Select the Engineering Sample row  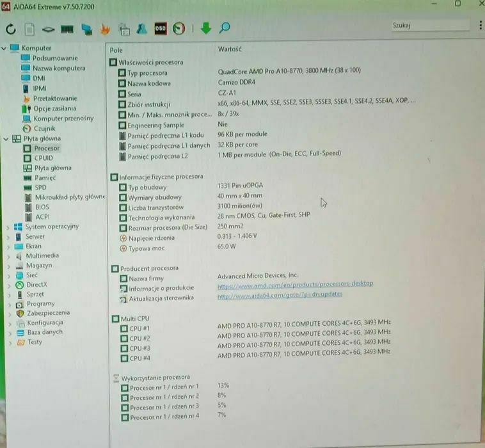[173, 125]
